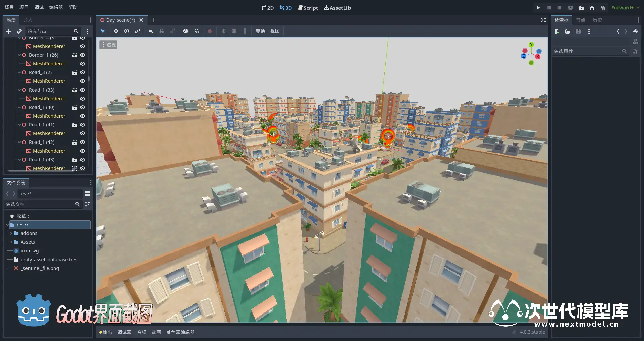Click the sun preview lighting icon
Screen dimensions: 644x341
click(x=223, y=31)
